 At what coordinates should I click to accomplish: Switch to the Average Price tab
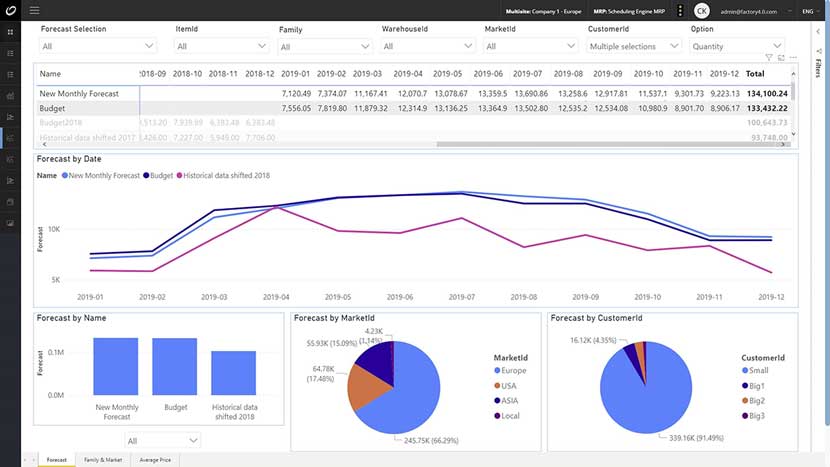point(155,460)
